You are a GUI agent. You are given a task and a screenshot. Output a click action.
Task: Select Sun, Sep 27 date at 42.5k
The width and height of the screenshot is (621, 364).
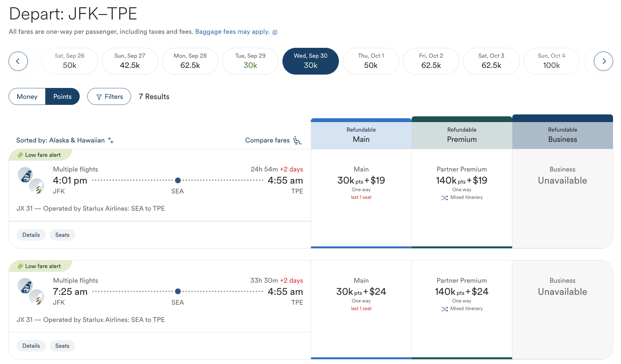[130, 61]
